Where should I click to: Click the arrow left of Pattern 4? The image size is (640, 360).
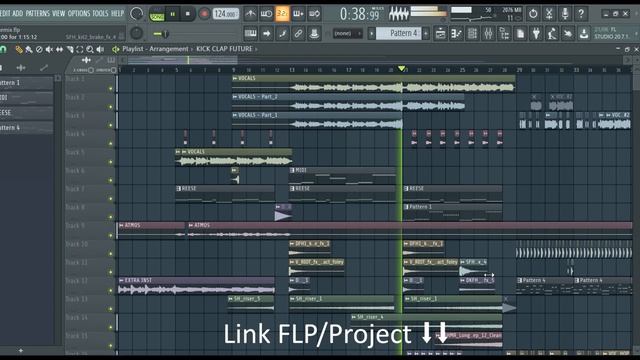(371, 33)
